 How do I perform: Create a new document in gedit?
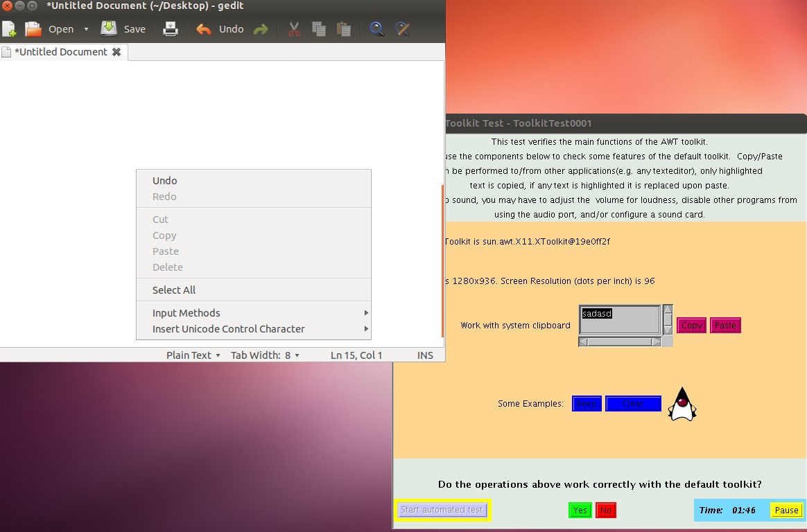[9, 29]
